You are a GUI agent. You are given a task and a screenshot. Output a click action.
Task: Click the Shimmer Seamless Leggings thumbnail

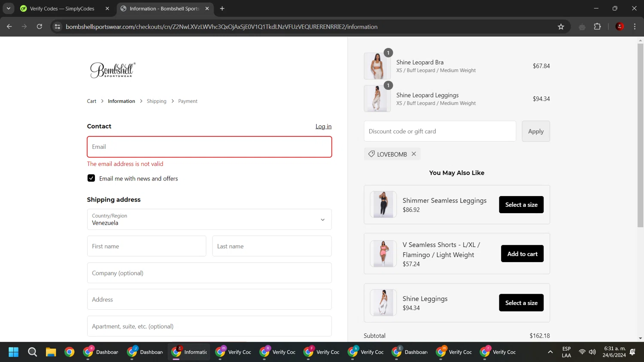(x=383, y=205)
